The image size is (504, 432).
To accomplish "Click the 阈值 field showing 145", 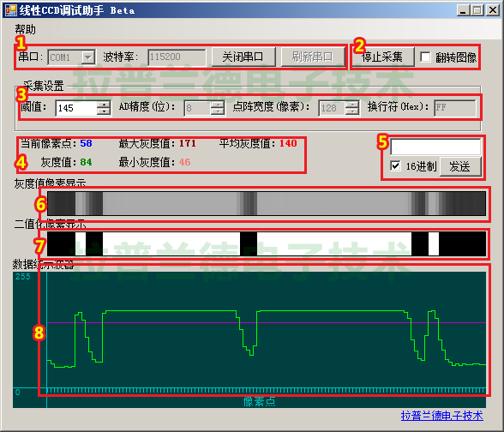I will [x=76, y=108].
